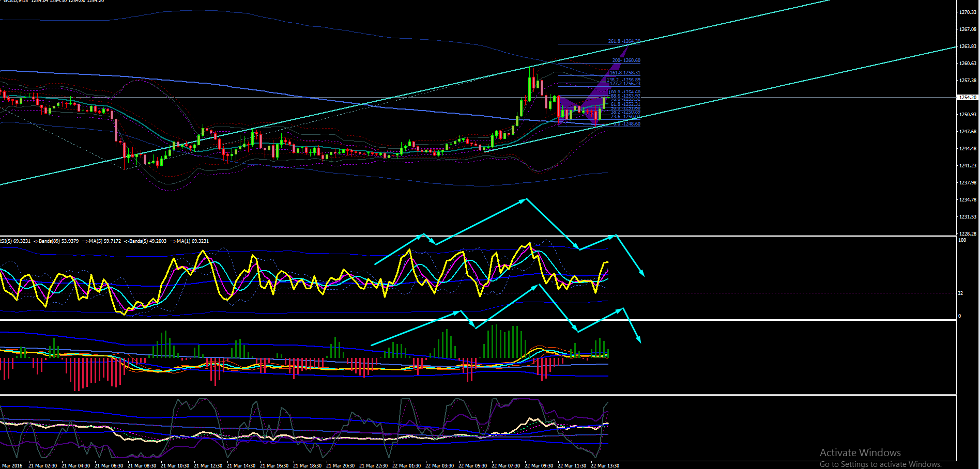Viewport: 980px width, 469px height.
Task: Click the 1263.83 price scale label
Action: (968, 46)
